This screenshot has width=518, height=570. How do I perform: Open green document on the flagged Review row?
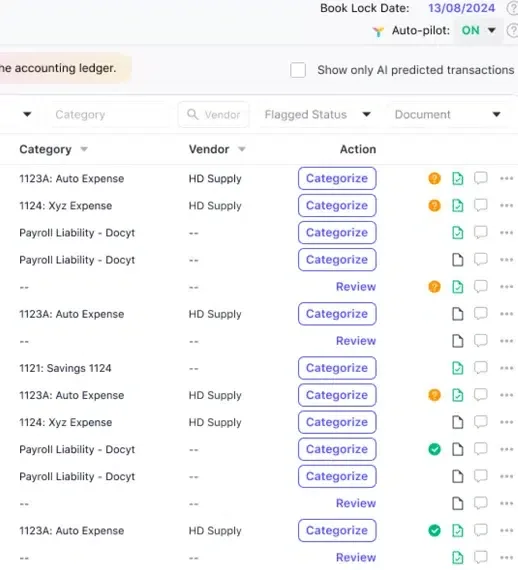tap(458, 287)
